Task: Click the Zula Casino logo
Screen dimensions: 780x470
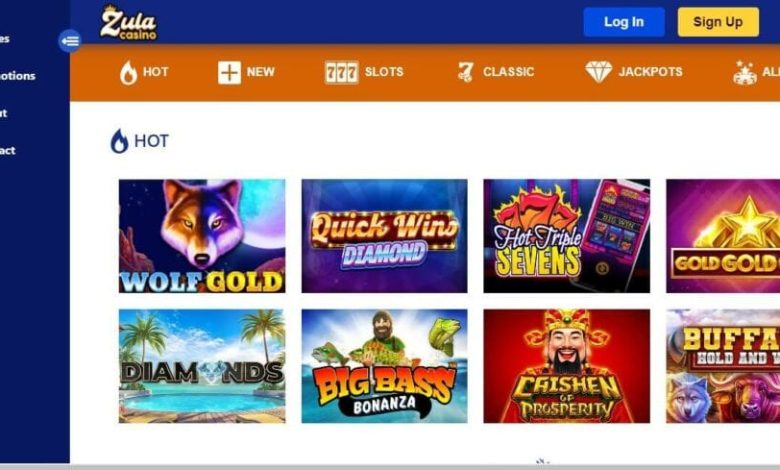Action: [128, 23]
